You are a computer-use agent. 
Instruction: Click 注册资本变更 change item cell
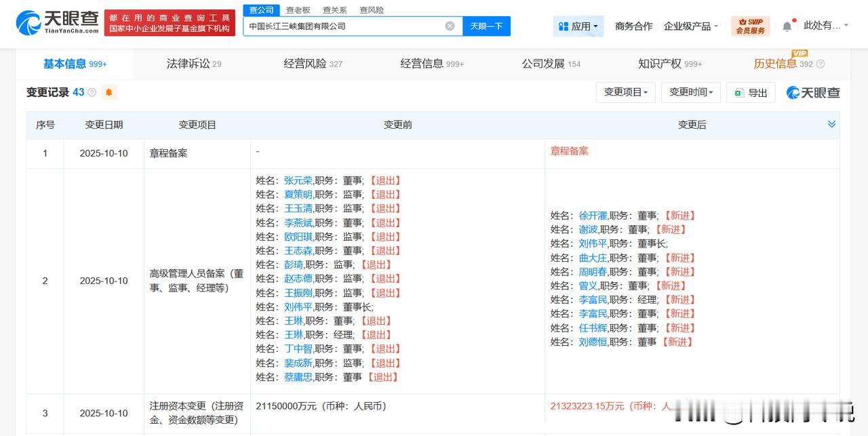(x=197, y=413)
